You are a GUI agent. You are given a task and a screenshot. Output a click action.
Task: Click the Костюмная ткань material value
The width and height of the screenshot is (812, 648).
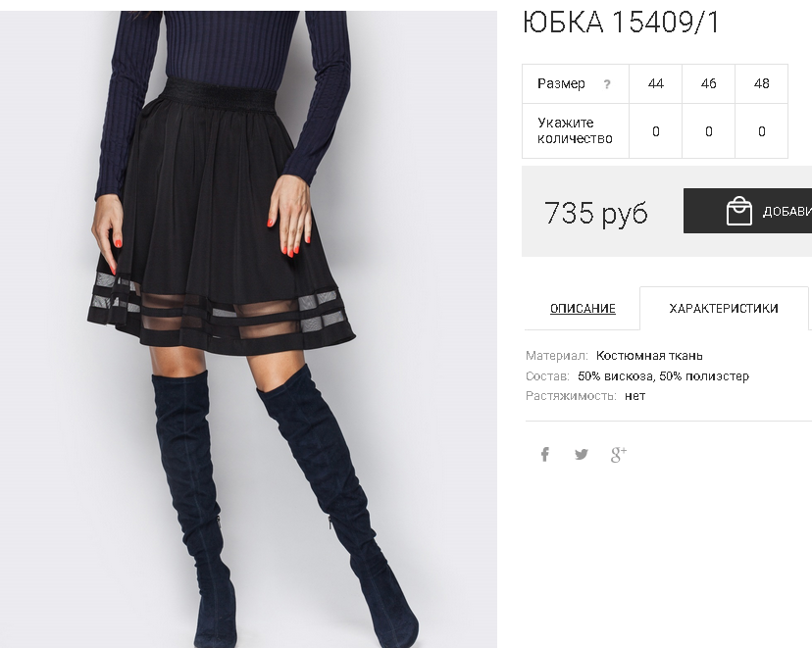[x=649, y=356]
